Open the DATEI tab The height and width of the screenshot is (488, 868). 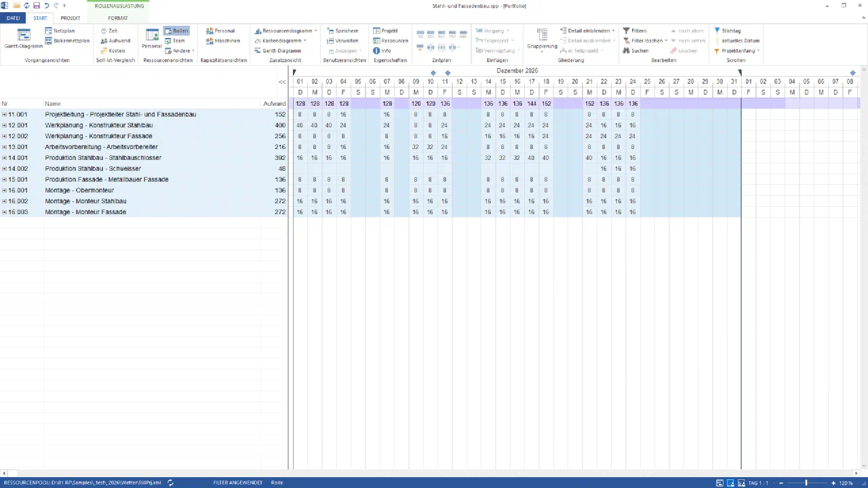point(13,18)
